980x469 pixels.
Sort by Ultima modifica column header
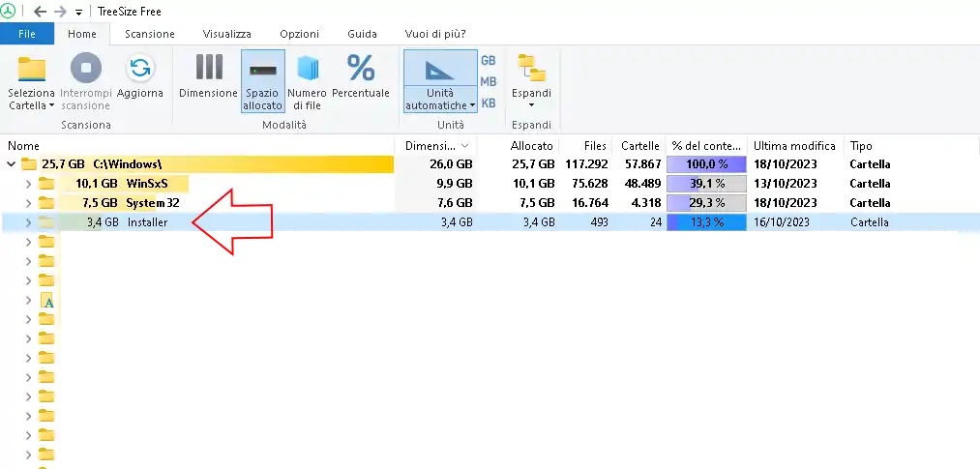click(795, 146)
